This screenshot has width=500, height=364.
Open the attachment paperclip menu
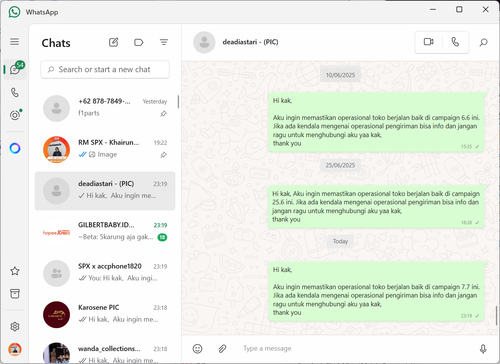(x=222, y=349)
